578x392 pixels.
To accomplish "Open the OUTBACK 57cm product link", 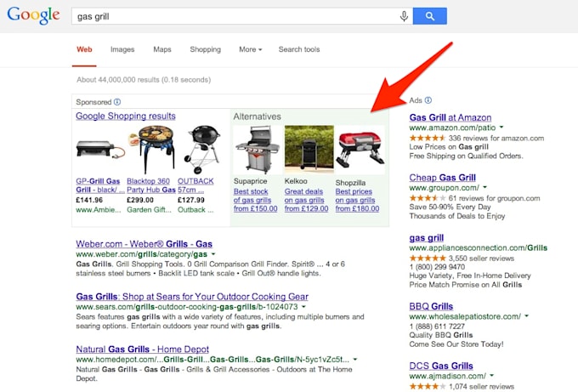I will [x=195, y=185].
